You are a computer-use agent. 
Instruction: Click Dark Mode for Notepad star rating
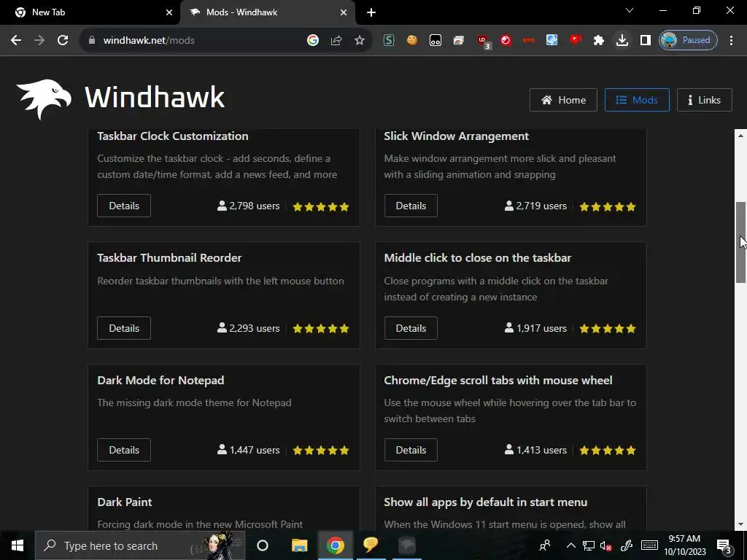coord(321,450)
